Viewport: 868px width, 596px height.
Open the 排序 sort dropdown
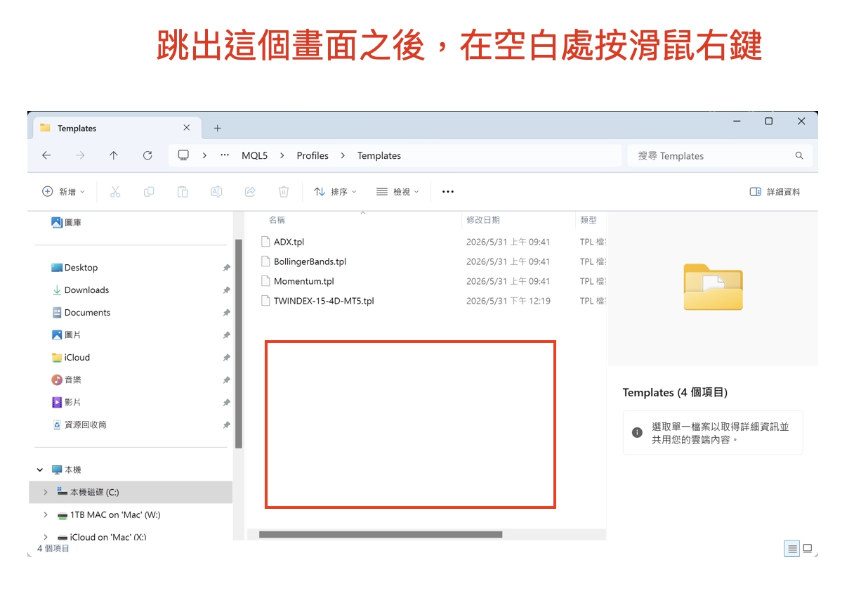point(335,191)
